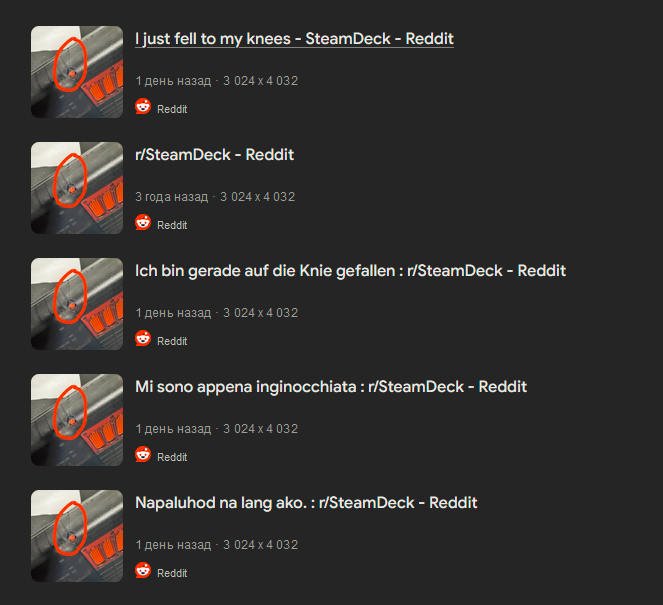
Task: Click 'Reddit' source label of '3 года назад' result
Action: (x=172, y=225)
